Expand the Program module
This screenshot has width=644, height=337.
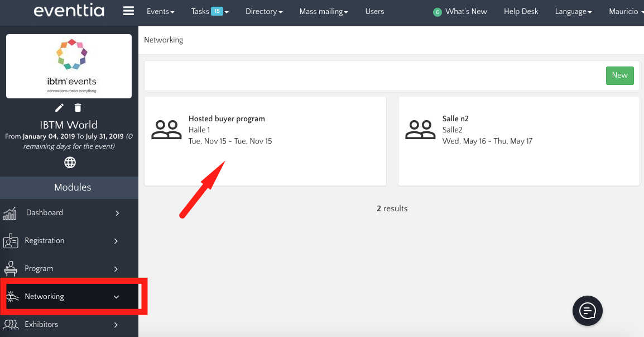(x=116, y=269)
